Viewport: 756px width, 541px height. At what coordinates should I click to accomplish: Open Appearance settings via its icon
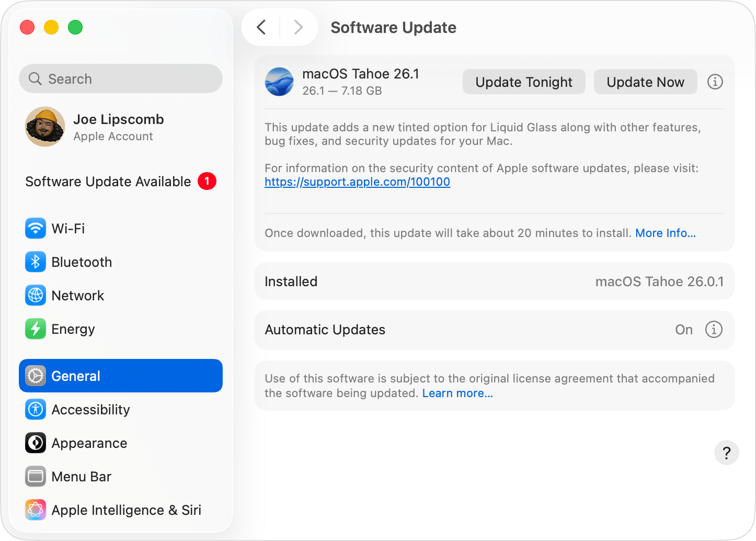click(35, 443)
